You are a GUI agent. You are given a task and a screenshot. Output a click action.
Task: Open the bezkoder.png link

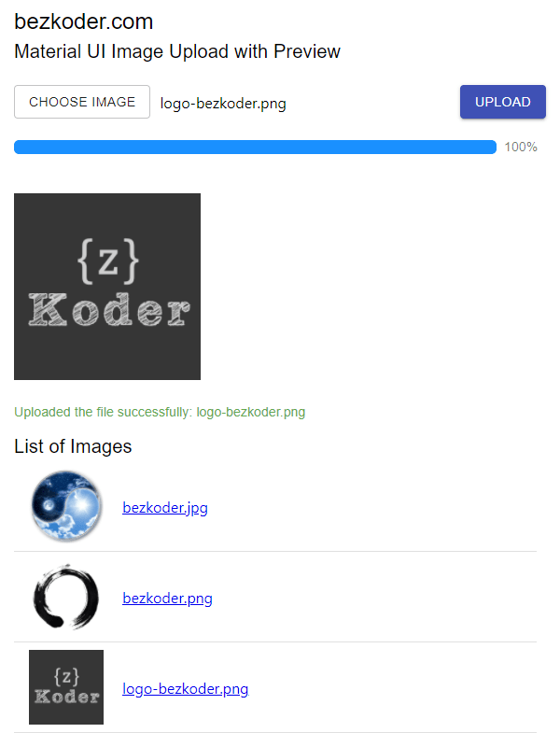[167, 598]
